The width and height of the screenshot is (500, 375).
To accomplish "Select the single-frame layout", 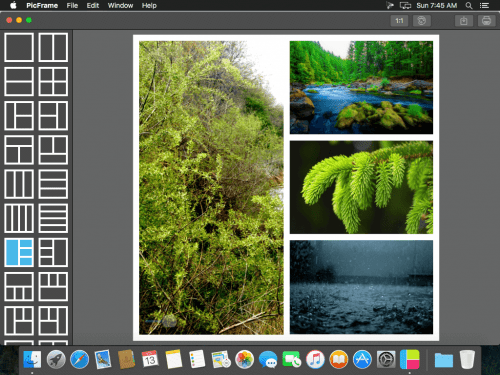I will pyautogui.click(x=19, y=47).
